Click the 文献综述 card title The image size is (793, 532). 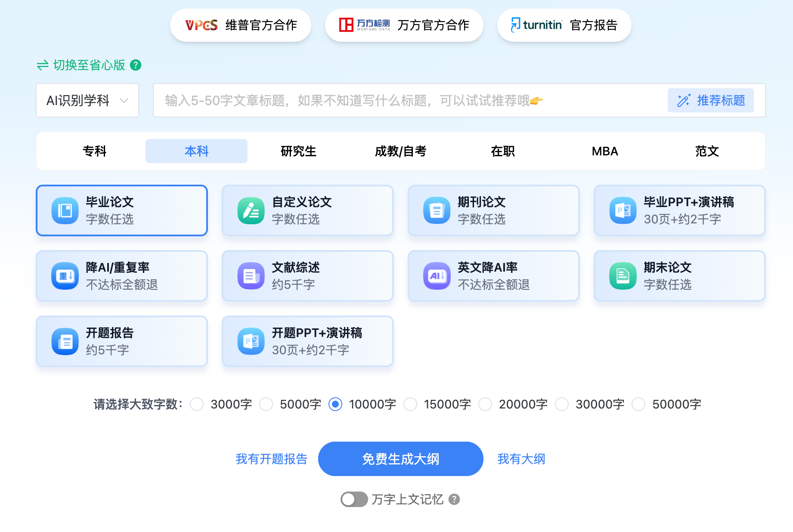[x=296, y=267]
